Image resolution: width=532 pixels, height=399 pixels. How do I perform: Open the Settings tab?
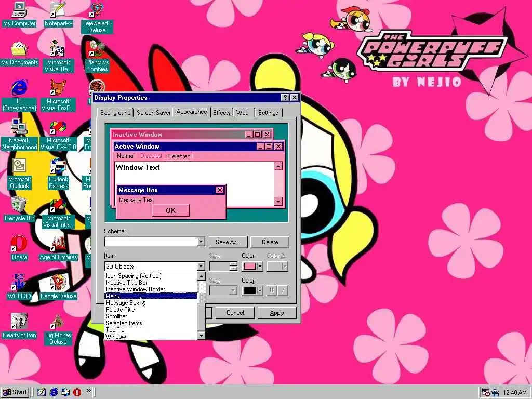click(268, 113)
